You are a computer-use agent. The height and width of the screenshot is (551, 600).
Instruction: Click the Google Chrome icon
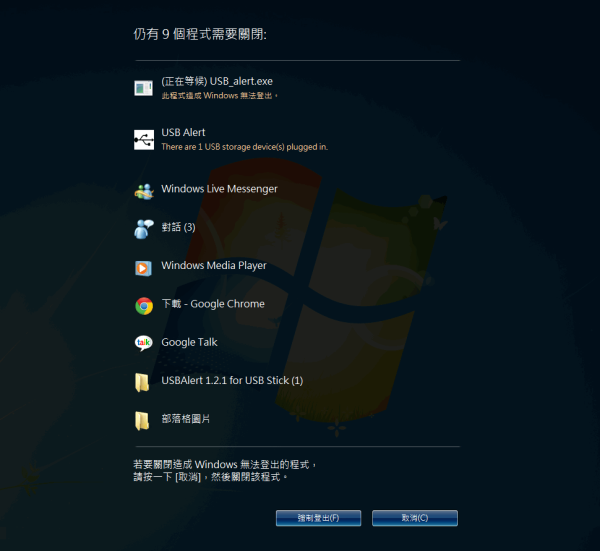(x=144, y=306)
